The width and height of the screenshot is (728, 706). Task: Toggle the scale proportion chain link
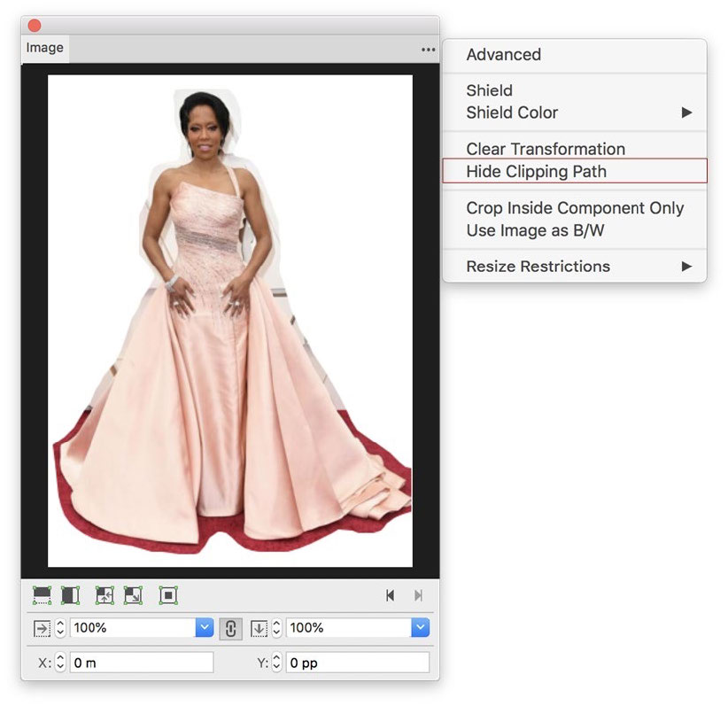click(230, 628)
